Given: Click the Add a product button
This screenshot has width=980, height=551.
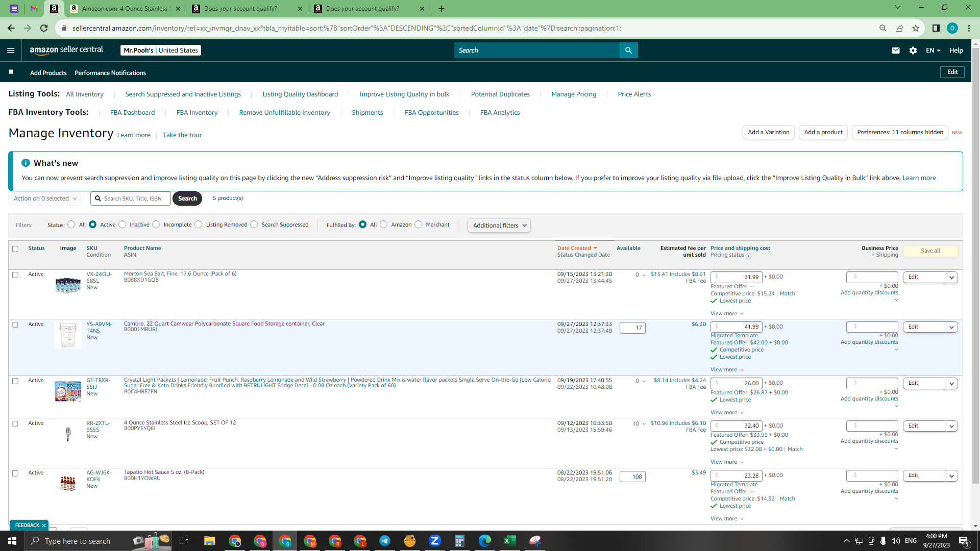Looking at the screenshot, I should 823,132.
